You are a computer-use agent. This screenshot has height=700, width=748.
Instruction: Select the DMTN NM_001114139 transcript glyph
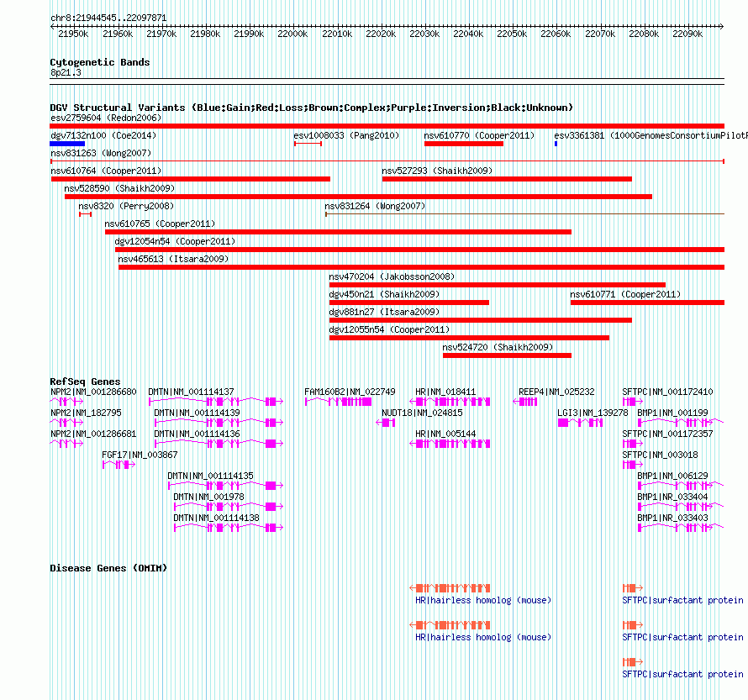point(219,423)
